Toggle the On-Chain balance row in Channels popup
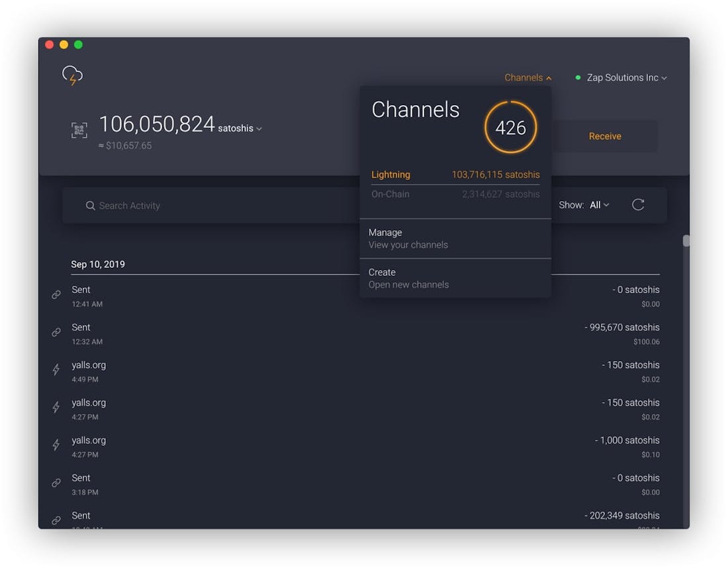The height and width of the screenshot is (569, 728). pos(455,194)
